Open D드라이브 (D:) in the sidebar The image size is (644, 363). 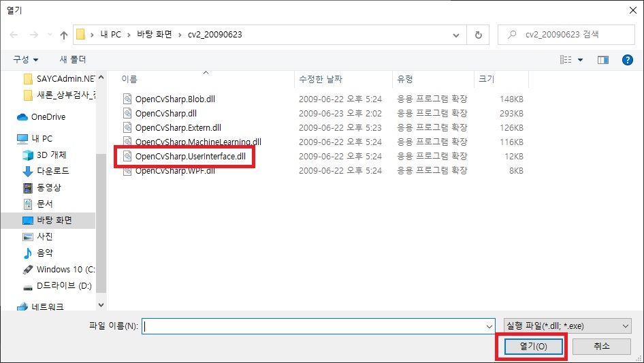click(x=57, y=286)
